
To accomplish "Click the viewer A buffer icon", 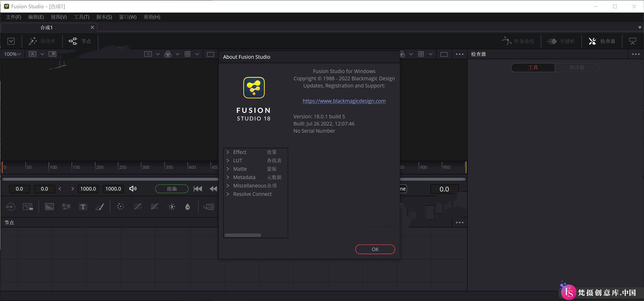I will point(33,54).
